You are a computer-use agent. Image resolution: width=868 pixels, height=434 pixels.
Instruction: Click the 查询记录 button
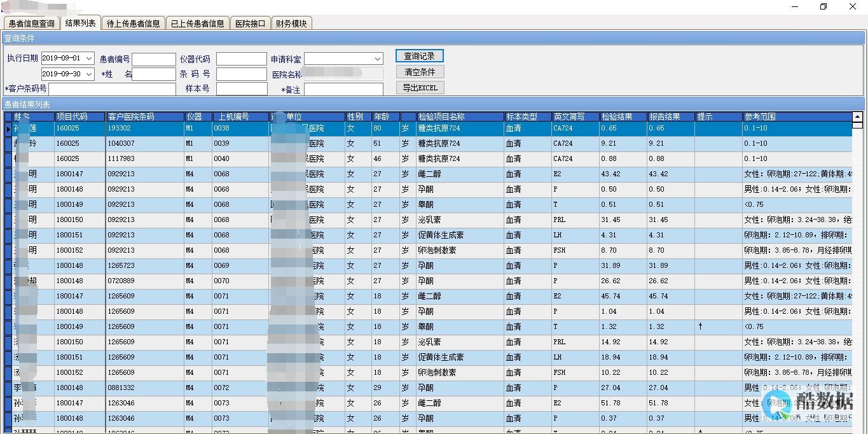coord(419,56)
